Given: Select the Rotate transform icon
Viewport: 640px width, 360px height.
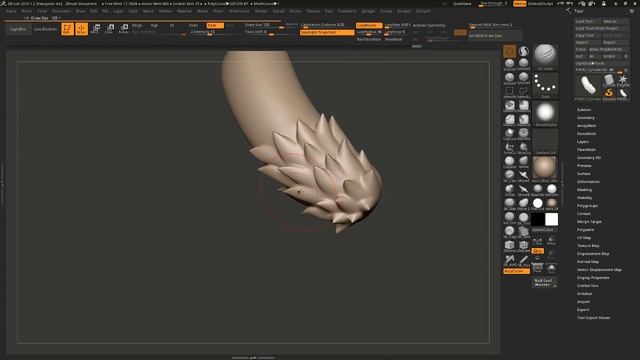Looking at the screenshot, I should pyautogui.click(x=123, y=29).
